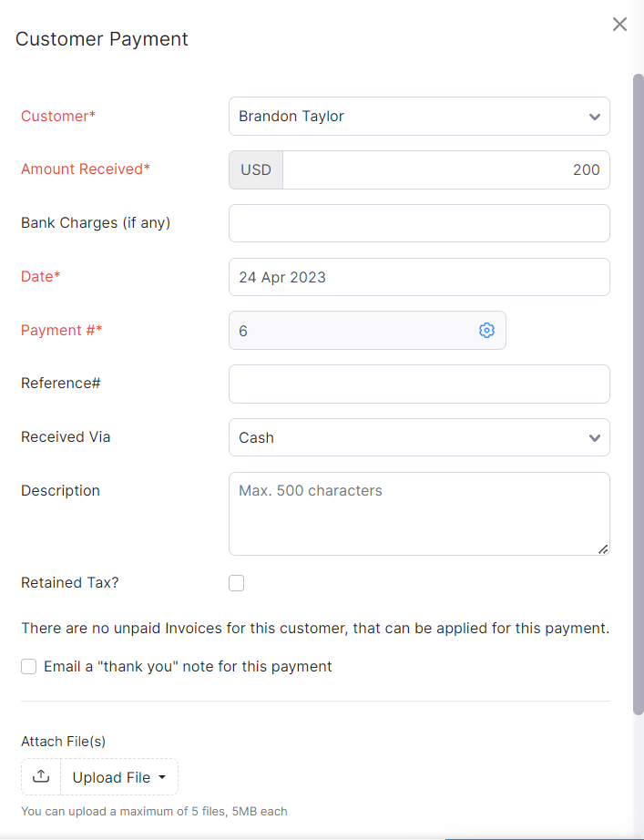Click the Received Via dropdown arrow icon
The width and height of the screenshot is (644, 840).
click(595, 437)
